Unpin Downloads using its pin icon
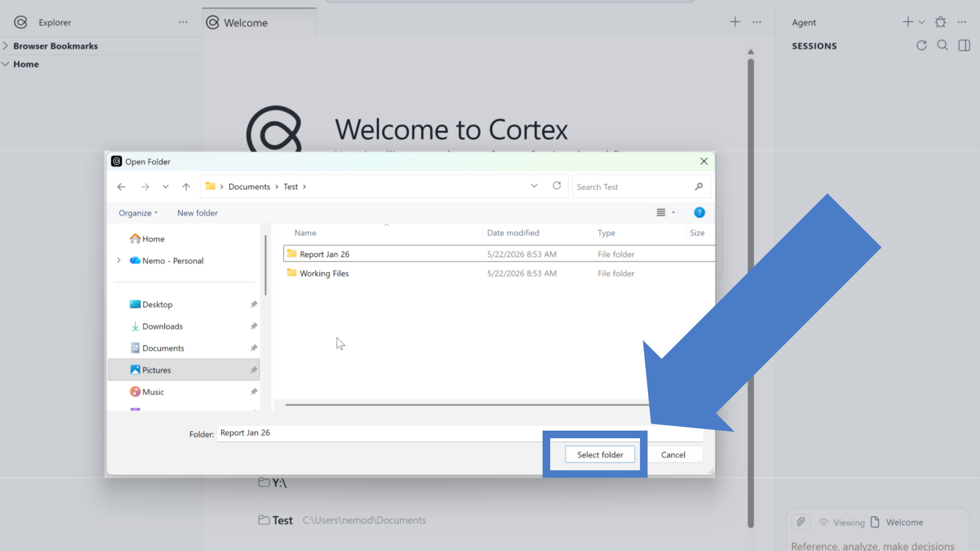 pos(254,326)
